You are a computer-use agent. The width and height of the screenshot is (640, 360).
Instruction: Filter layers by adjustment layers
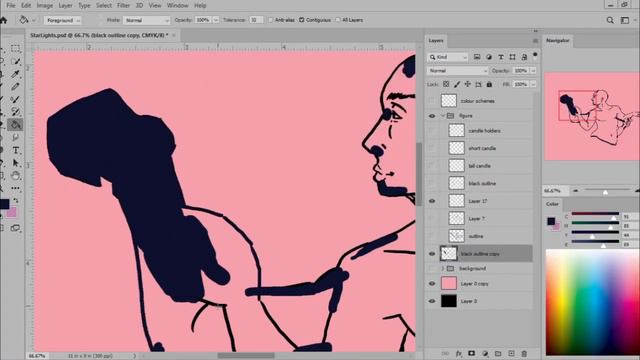coord(489,57)
